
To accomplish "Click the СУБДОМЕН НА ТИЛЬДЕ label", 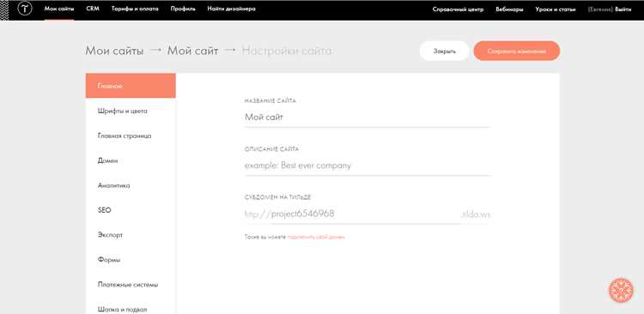I will coord(277,197).
